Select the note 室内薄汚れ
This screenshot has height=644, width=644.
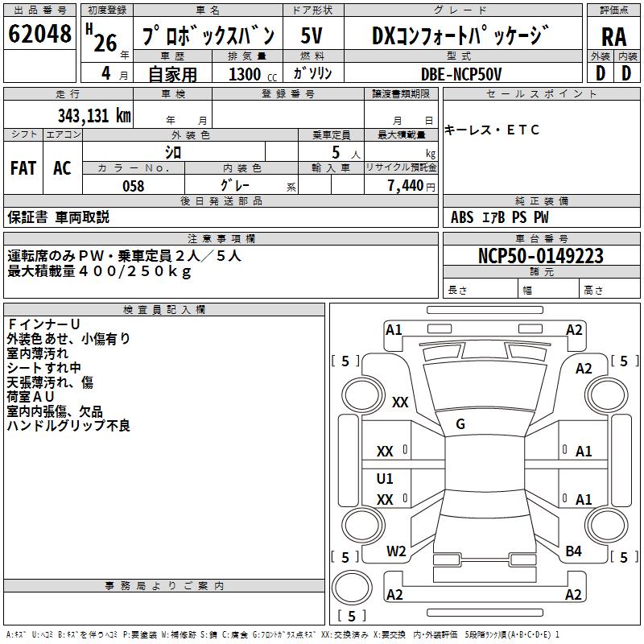[x=37, y=353]
